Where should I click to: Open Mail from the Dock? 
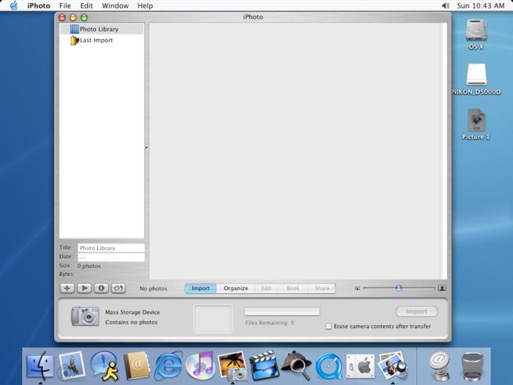click(71, 366)
